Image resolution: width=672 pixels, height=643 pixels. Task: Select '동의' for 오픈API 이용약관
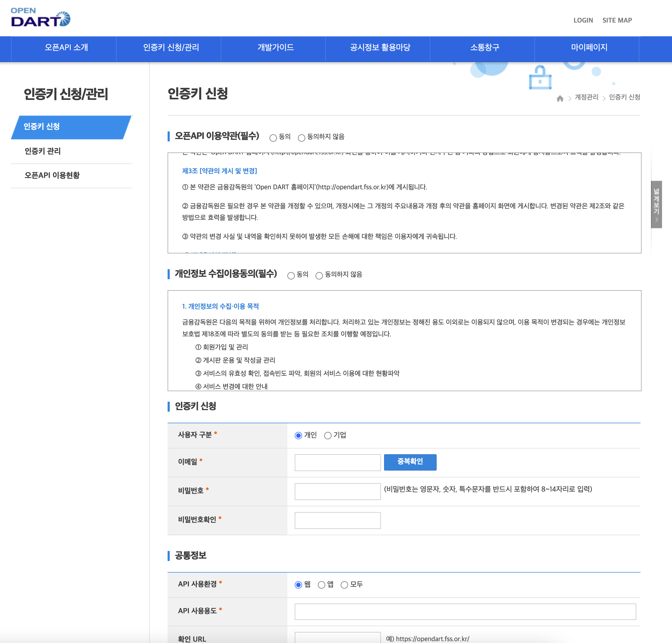click(273, 138)
